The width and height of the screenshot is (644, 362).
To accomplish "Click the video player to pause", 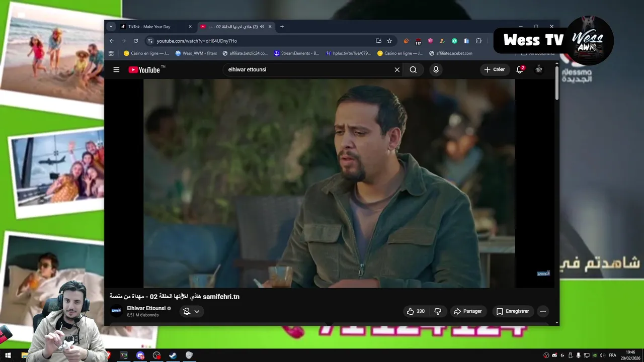I will [329, 184].
